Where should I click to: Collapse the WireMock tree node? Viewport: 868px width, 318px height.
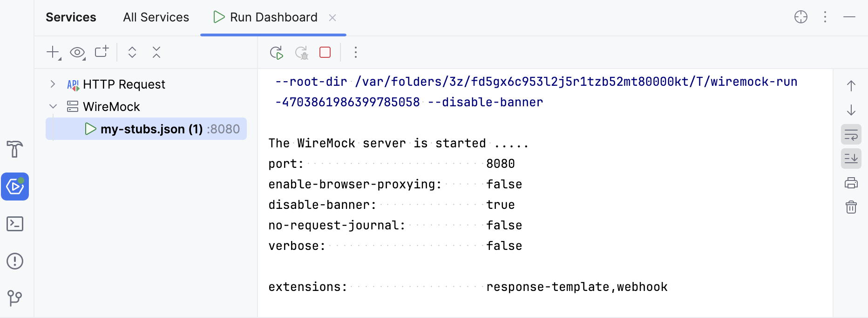(x=53, y=106)
